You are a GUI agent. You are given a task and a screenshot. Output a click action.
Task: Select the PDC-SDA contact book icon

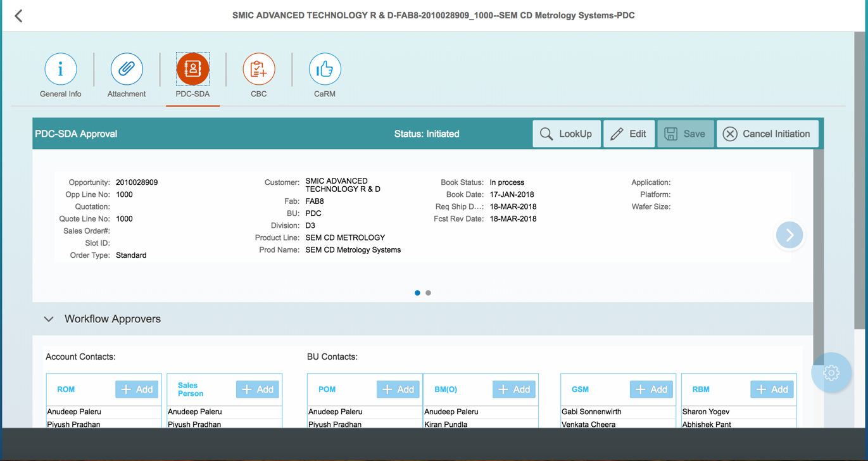click(x=192, y=69)
